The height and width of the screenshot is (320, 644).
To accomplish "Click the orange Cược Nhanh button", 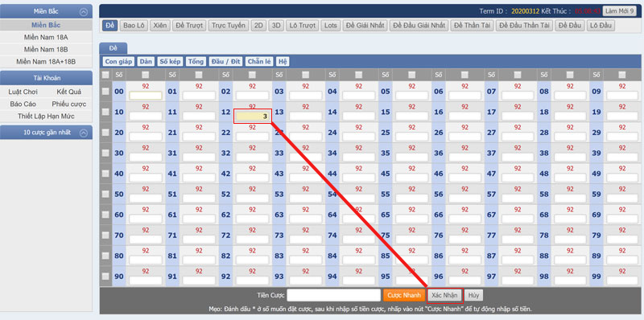I will (x=404, y=295).
